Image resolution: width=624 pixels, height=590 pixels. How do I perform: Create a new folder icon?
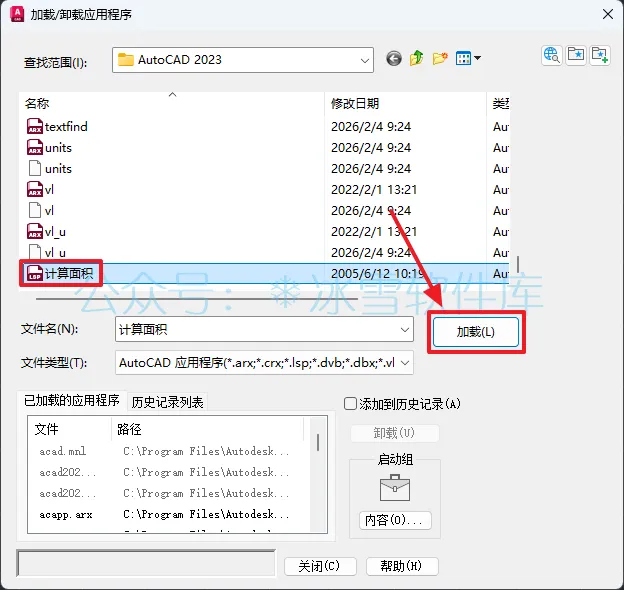click(x=440, y=58)
